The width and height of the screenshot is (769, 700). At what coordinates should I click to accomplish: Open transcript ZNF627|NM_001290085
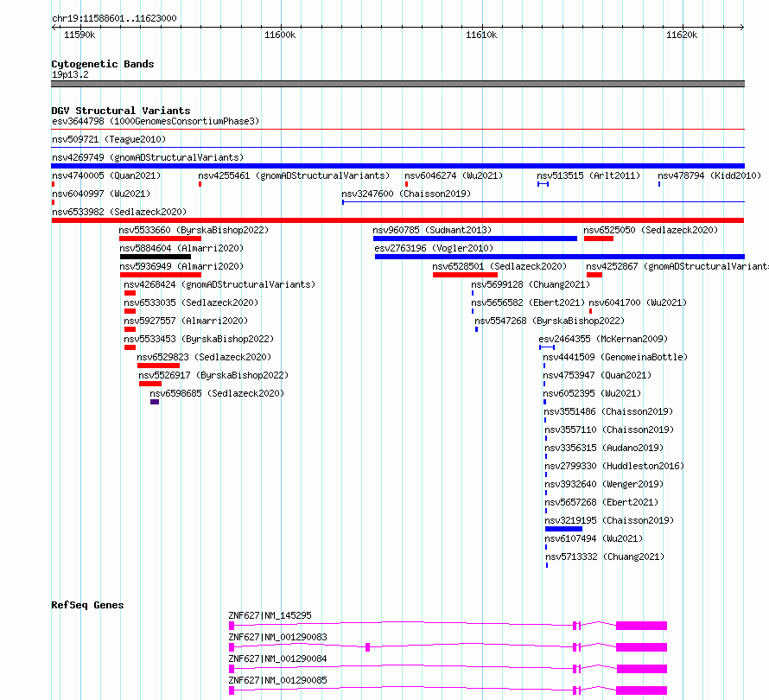[277, 680]
